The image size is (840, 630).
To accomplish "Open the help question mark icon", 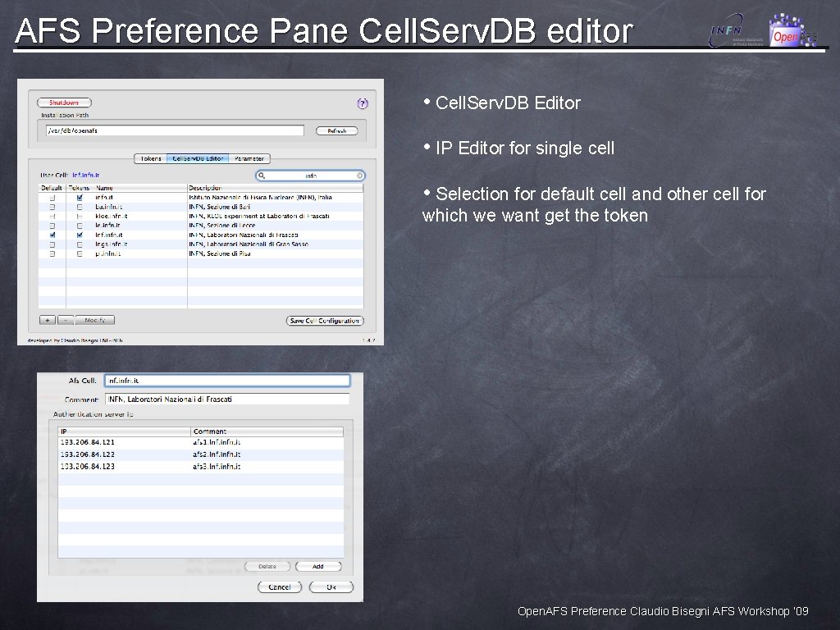I will [363, 103].
